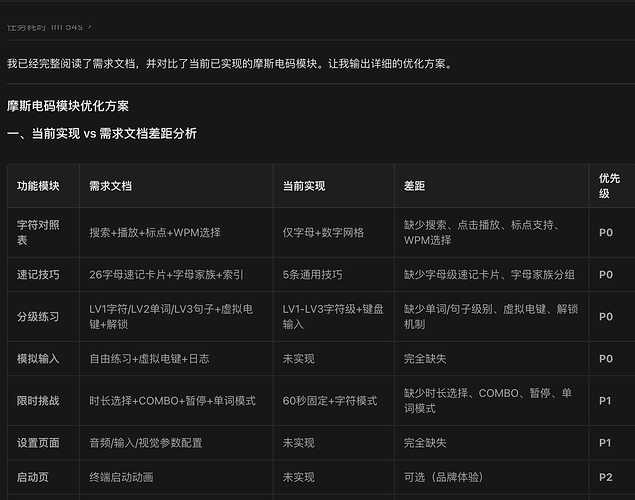Screen dimensions: 635x500
Task: Click the intro sentence starting '我已经完整阅读了需求文档'
Action: click(230, 64)
